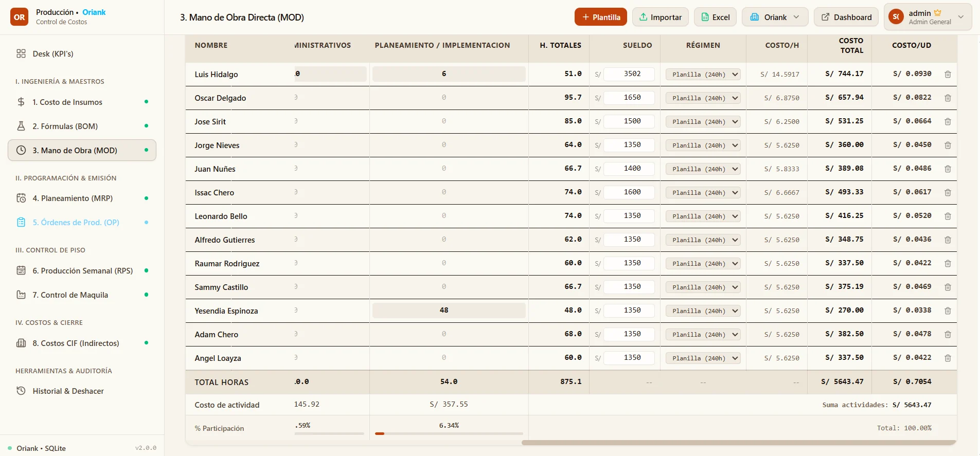This screenshot has height=456, width=980.
Task: Edit Juan Nuñes' sueldo field
Action: click(629, 169)
